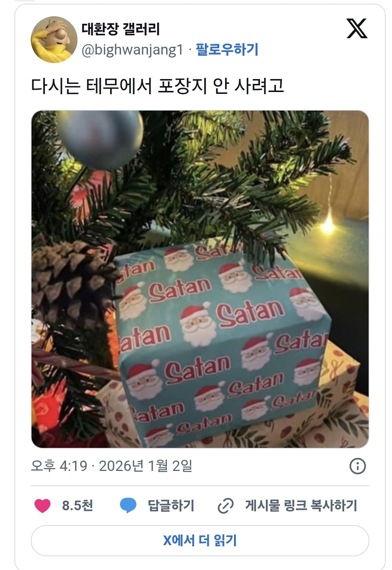The height and width of the screenshot is (570, 392).
Task: Click the X logo icon
Action: (357, 28)
